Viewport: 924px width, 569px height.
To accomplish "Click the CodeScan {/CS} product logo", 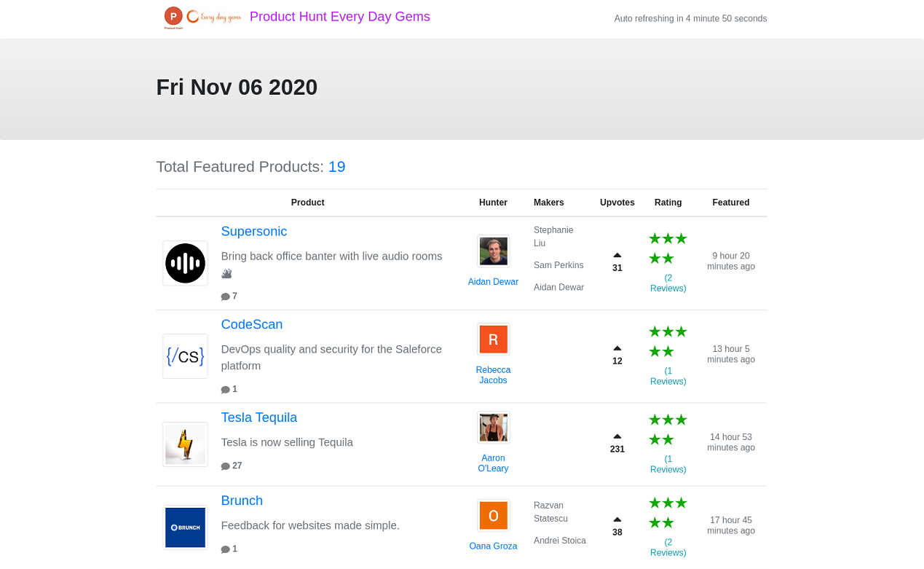I will (x=185, y=356).
